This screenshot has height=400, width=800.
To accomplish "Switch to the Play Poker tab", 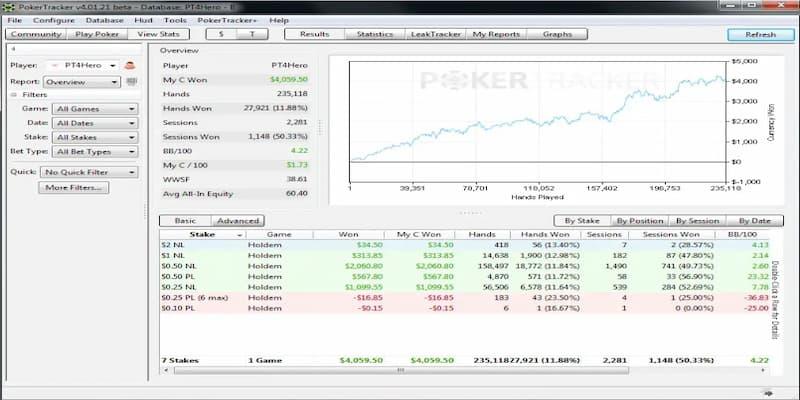I will pos(97,34).
